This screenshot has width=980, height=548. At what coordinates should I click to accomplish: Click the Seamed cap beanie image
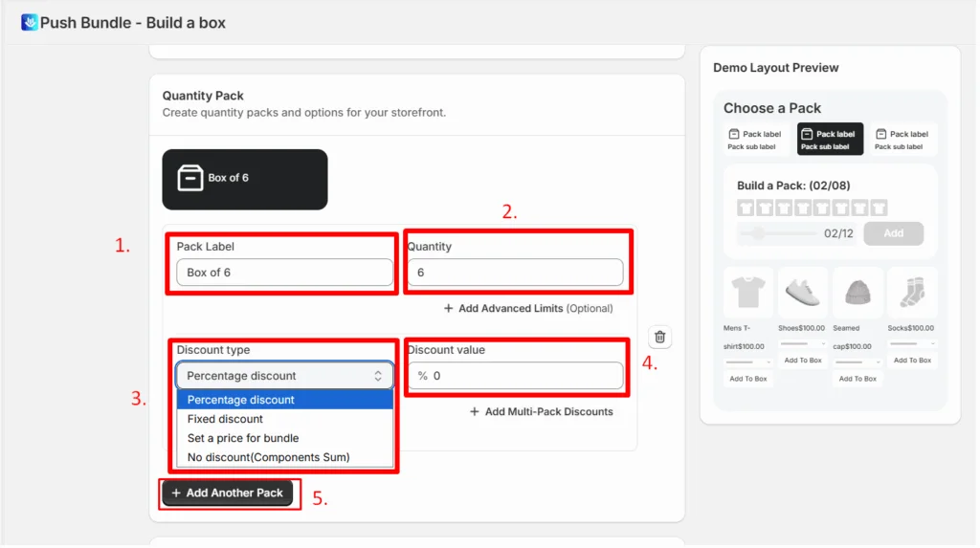[857, 293]
